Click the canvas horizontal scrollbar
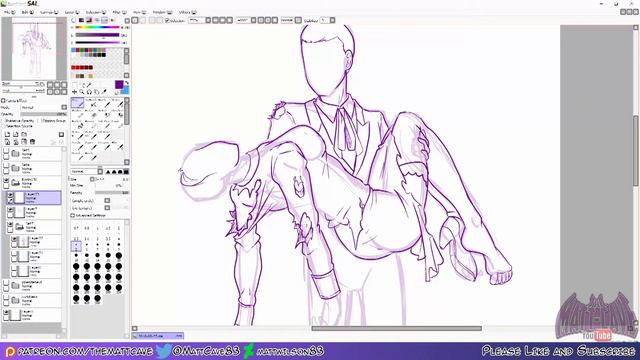The image size is (640, 360). 396,328
